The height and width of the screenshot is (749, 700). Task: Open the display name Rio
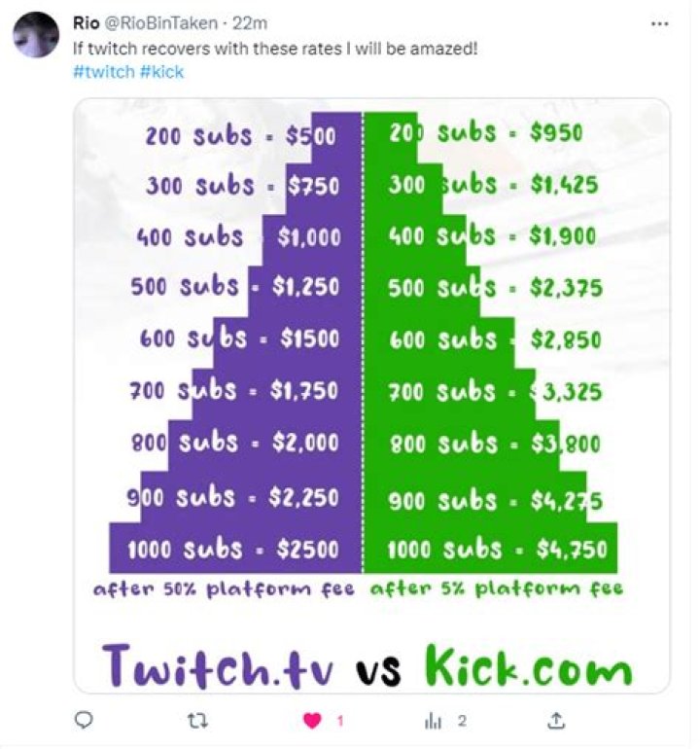click(x=86, y=22)
